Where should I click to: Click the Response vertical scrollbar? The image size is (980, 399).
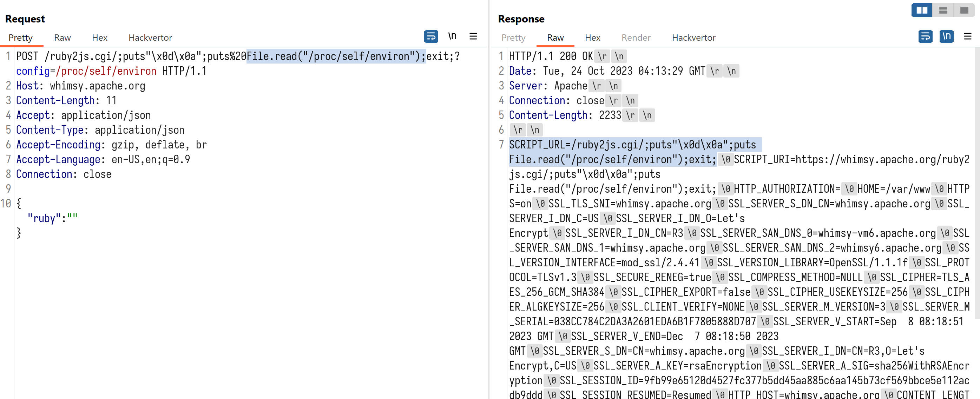tap(976, 182)
